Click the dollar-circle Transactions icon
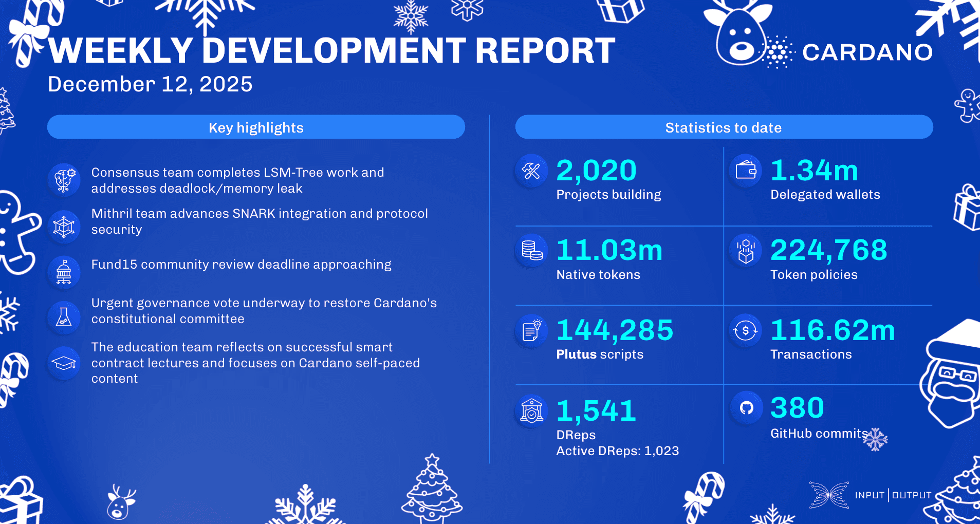980x524 pixels. tap(745, 331)
